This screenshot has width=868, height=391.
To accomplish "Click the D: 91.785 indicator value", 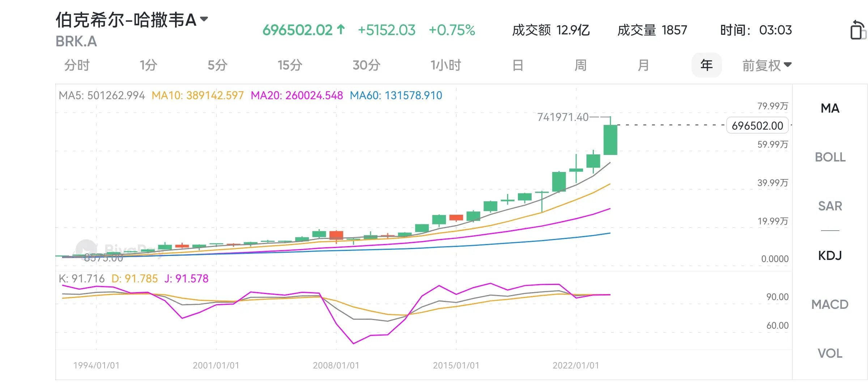I will 135,279.
